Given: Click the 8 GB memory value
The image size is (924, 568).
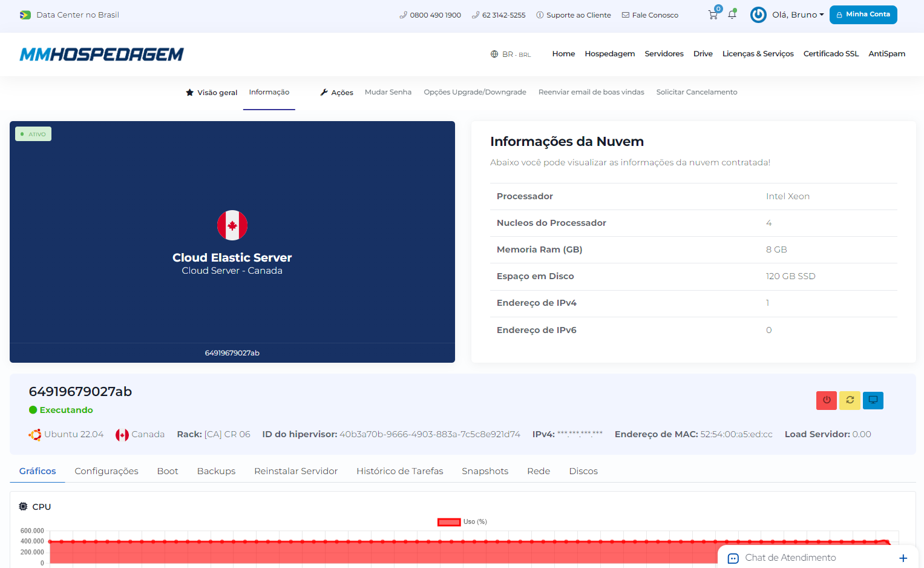Looking at the screenshot, I should 776,249.
